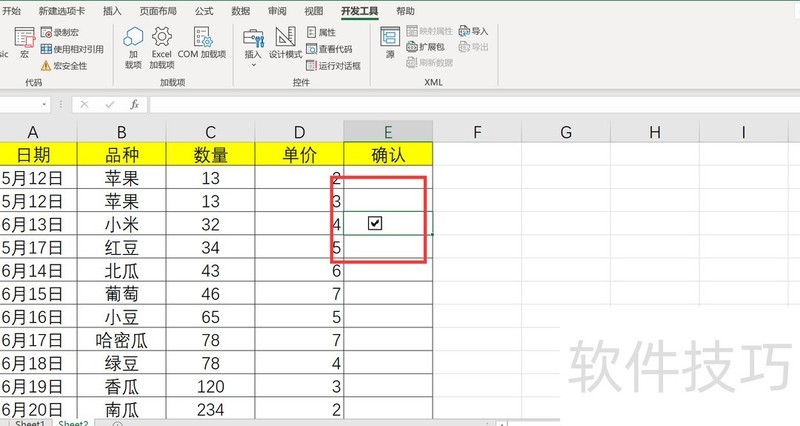Click into the formula bar input

pyautogui.click(x=474, y=105)
